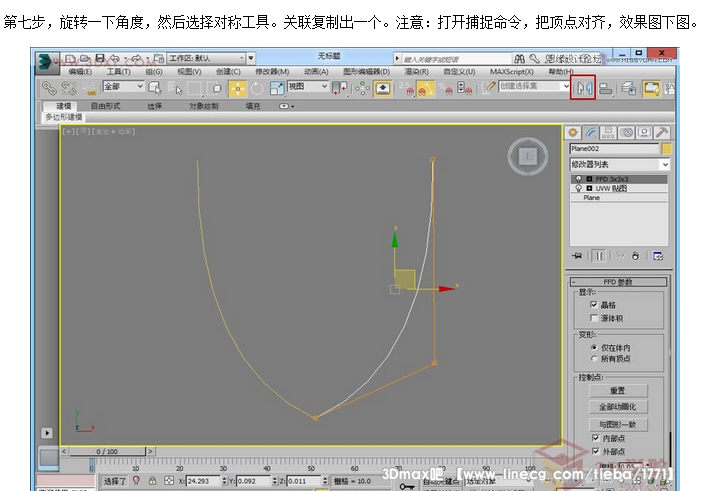Screen dimensions: 703x491
Task: Open the 渲染(R) menu
Action: pos(417,72)
